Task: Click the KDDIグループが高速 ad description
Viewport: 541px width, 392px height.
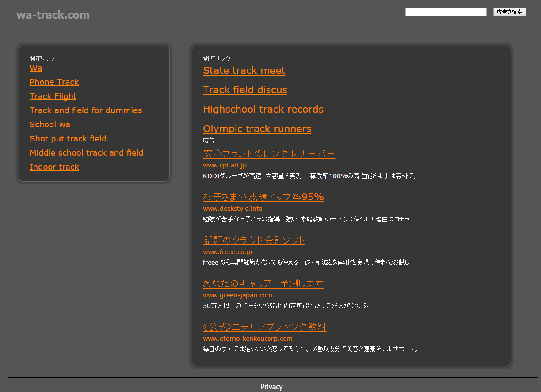Action: [x=310, y=176]
